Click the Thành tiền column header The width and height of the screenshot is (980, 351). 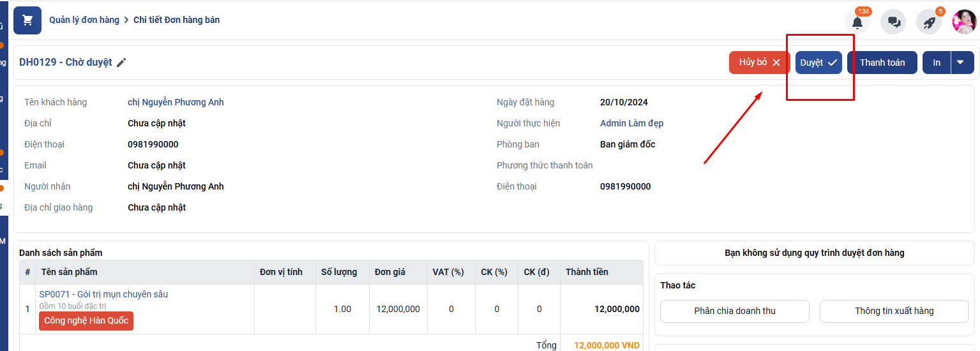[x=587, y=272]
